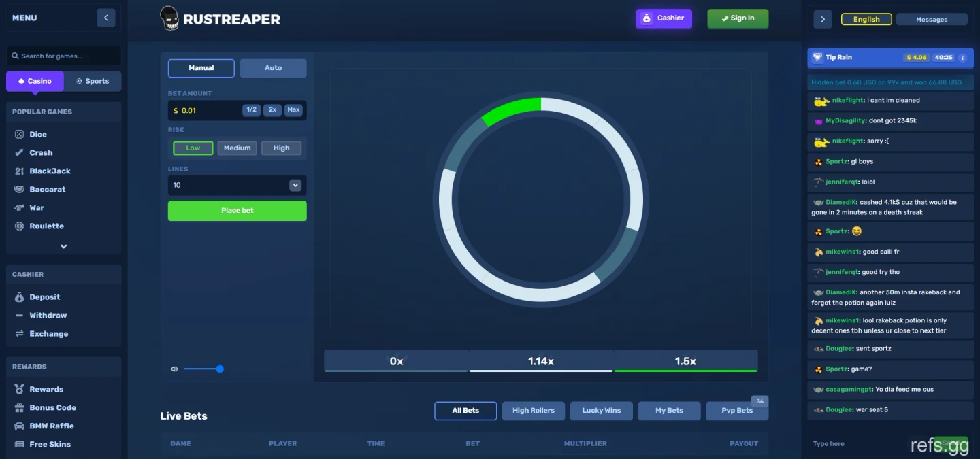Screen dimensions: 980x459
Task: Show My Bets tab
Action: tap(670, 411)
